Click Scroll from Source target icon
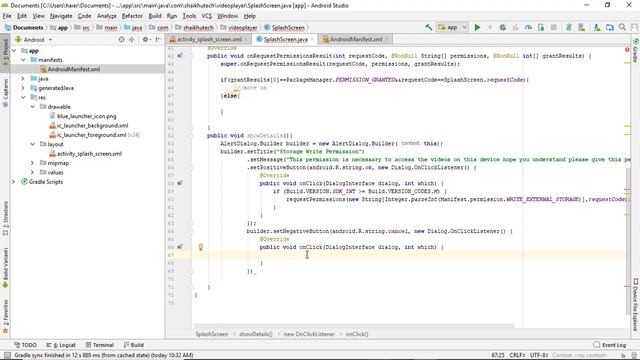The image size is (640, 360). coord(121,40)
